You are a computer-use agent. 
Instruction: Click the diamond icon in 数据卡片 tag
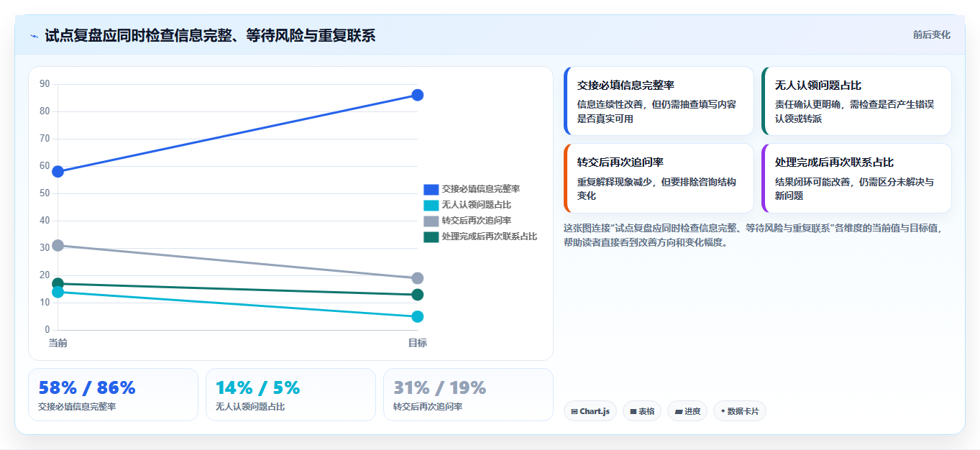[x=723, y=411]
